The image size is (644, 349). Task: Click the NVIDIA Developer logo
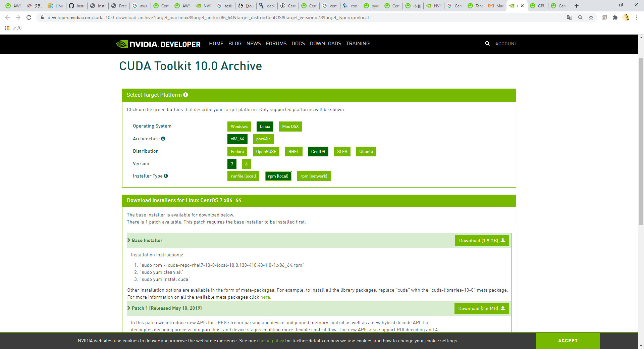(158, 44)
